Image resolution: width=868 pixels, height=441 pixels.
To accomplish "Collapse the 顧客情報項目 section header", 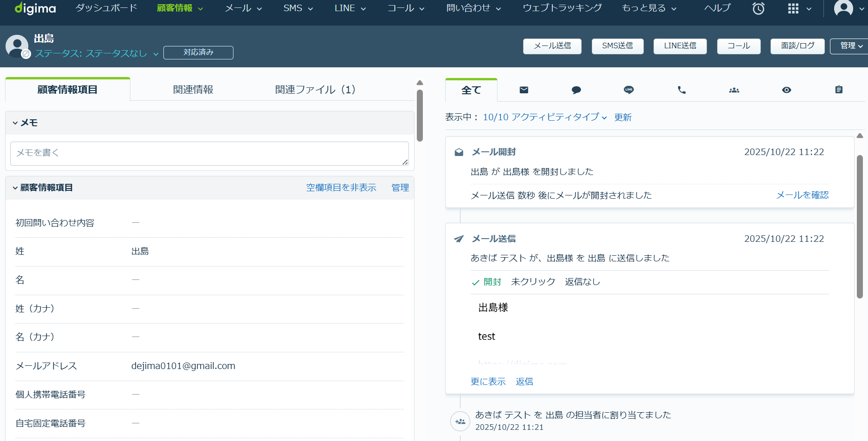I will click(43, 188).
